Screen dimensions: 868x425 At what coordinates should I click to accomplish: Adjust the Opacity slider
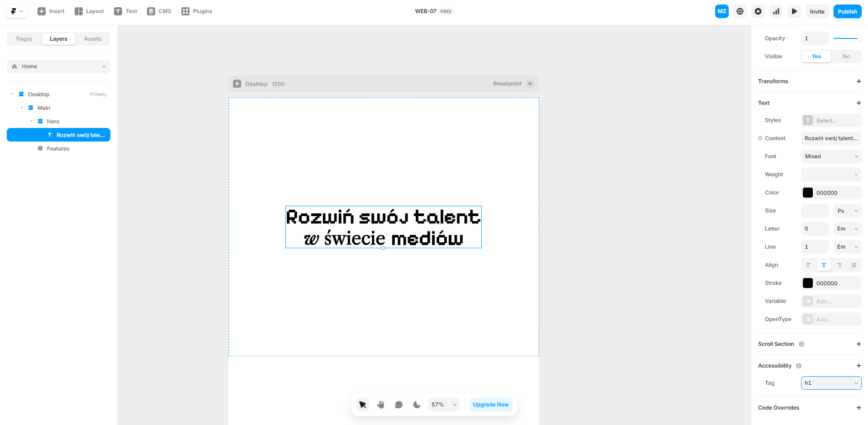tap(847, 38)
